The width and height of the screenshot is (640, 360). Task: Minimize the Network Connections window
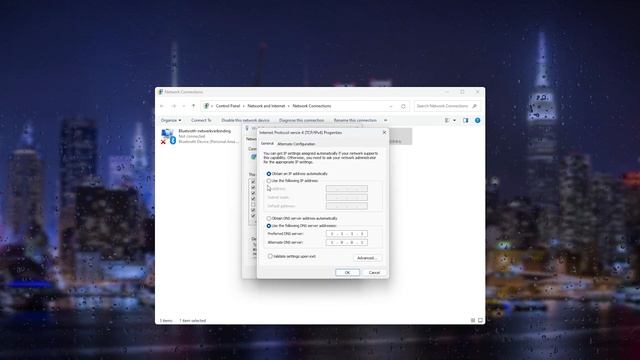(x=447, y=92)
